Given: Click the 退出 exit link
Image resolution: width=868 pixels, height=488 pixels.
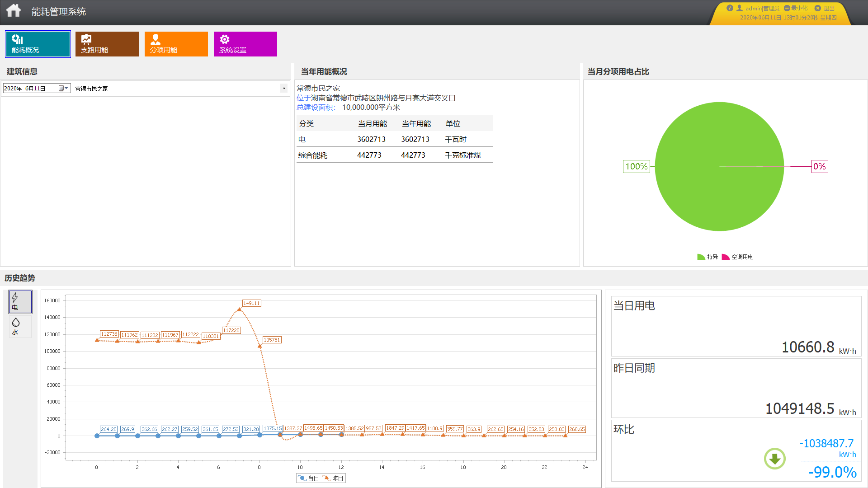Looking at the screenshot, I should point(828,8).
